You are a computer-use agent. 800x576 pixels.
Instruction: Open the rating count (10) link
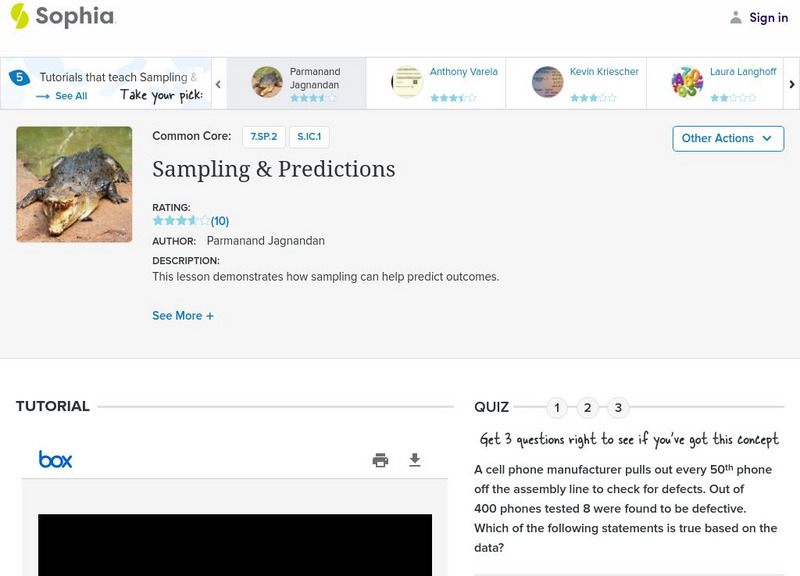[220, 221]
